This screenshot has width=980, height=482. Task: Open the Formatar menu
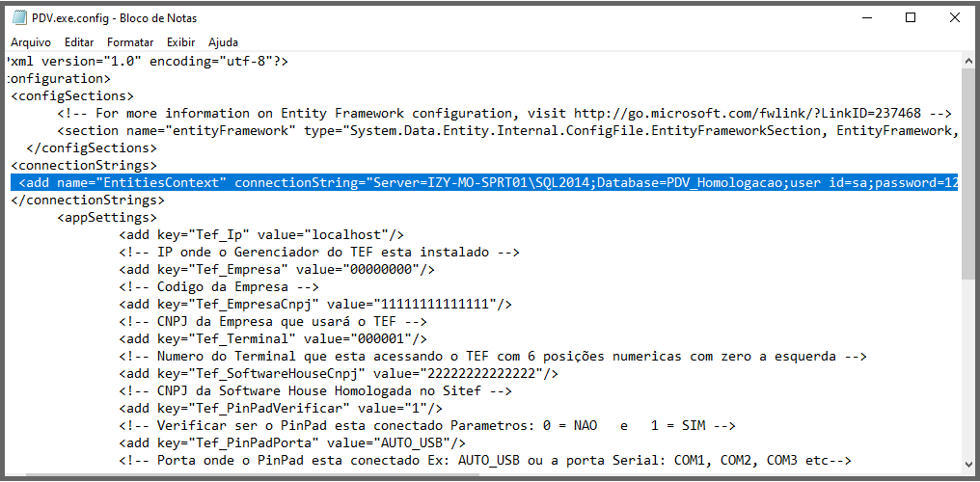point(130,42)
